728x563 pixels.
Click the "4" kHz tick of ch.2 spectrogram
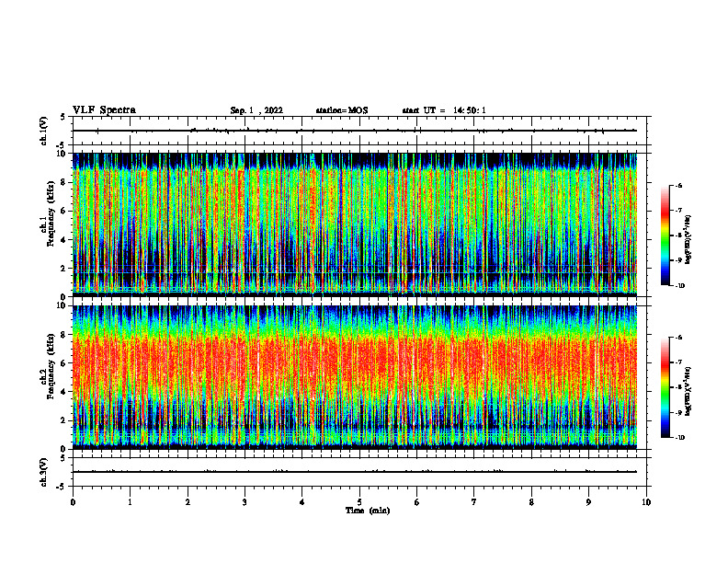point(64,392)
